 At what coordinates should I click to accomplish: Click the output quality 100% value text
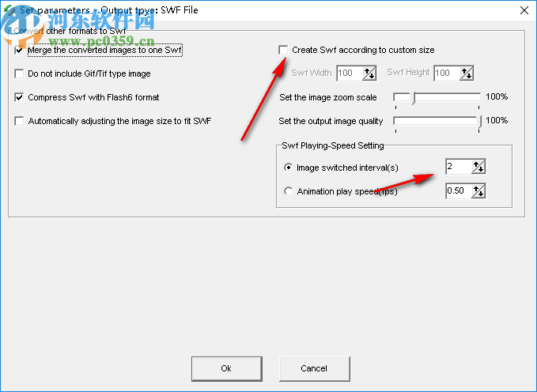click(497, 120)
